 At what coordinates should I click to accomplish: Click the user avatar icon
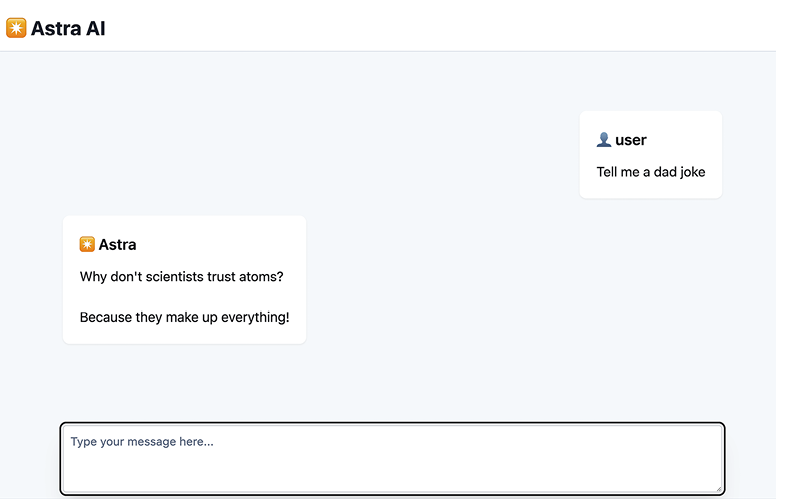(x=604, y=140)
